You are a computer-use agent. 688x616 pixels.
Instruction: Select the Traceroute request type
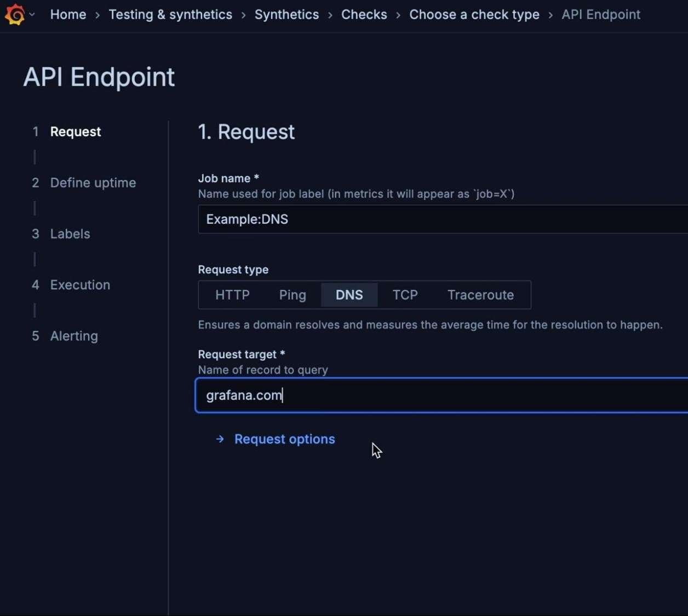[x=480, y=295]
